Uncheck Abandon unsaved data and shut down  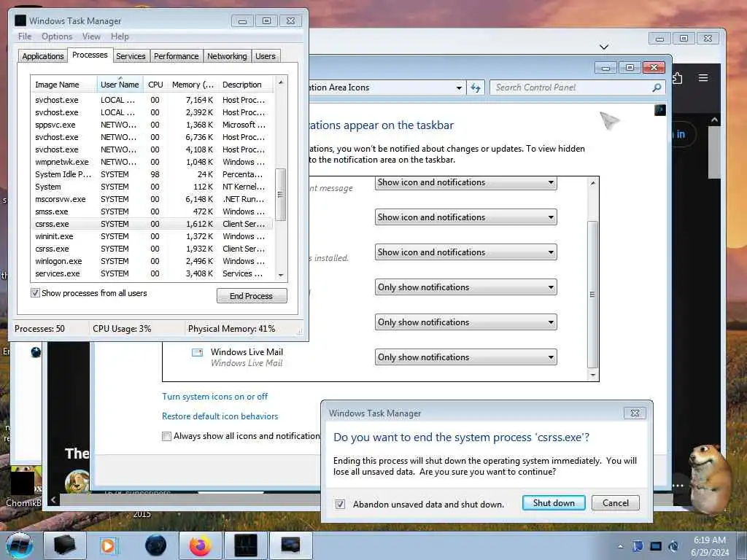coord(340,504)
